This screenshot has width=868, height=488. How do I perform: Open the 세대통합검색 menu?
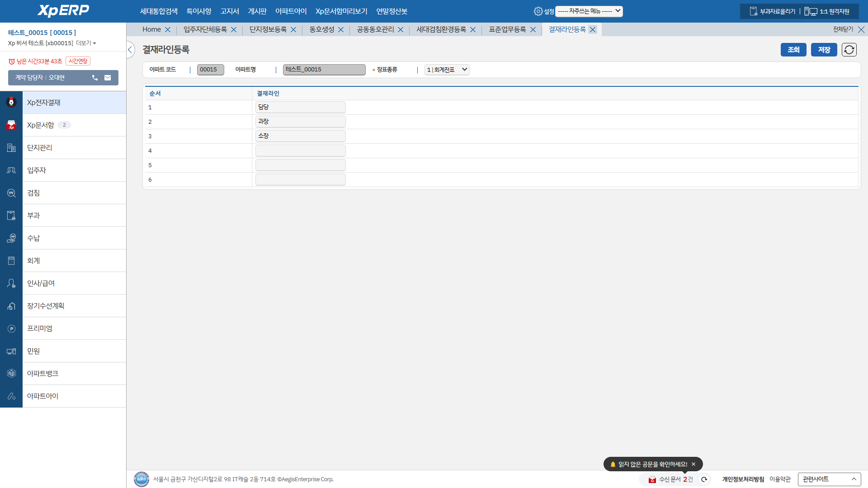coord(159,11)
